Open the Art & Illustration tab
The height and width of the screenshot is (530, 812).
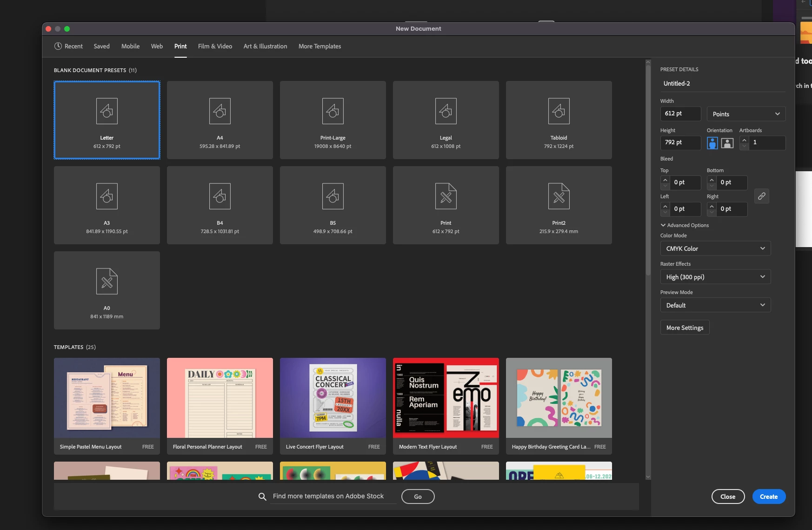265,46
